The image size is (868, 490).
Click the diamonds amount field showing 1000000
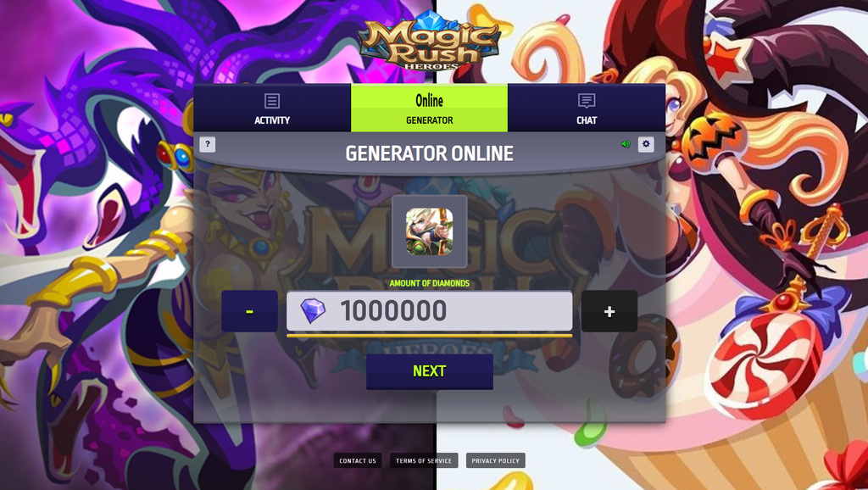[x=430, y=310]
